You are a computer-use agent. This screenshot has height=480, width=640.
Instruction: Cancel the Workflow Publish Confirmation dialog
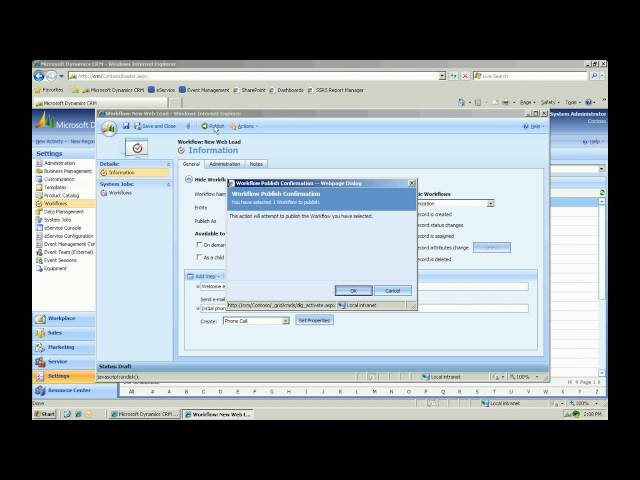393,291
